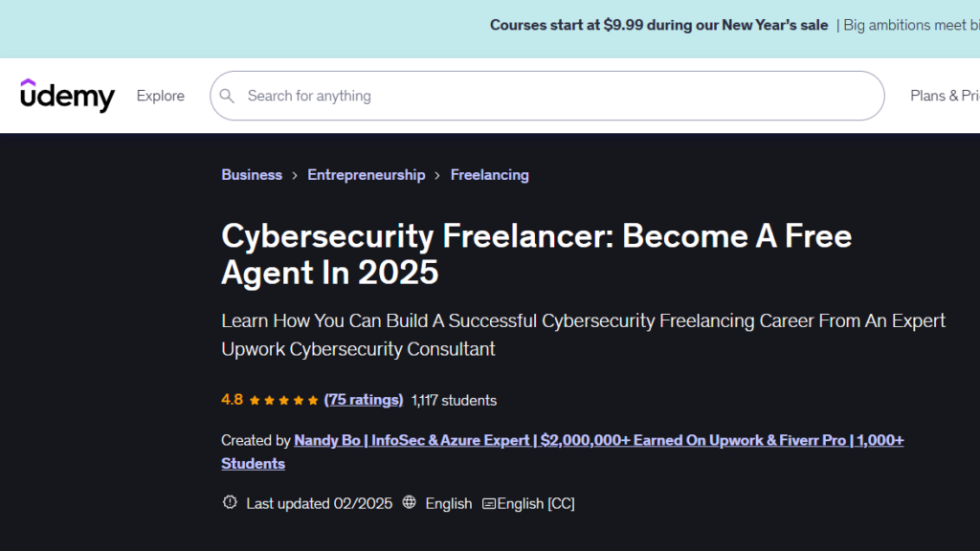980x551 pixels.
Task: Click the New Year's sale banner
Action: coord(658,25)
